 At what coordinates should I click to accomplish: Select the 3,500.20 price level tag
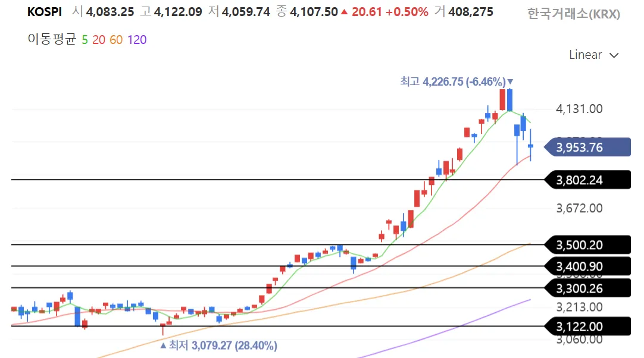587,244
